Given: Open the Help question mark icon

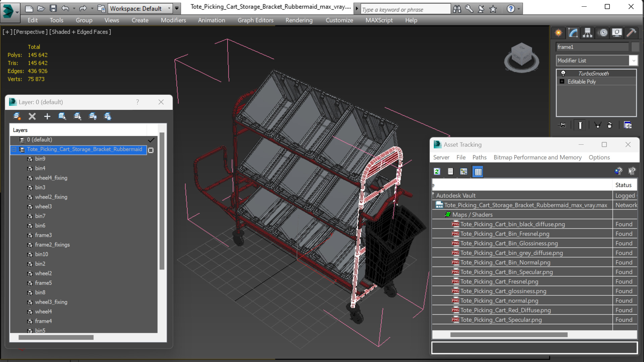Looking at the screenshot, I should [511, 9].
